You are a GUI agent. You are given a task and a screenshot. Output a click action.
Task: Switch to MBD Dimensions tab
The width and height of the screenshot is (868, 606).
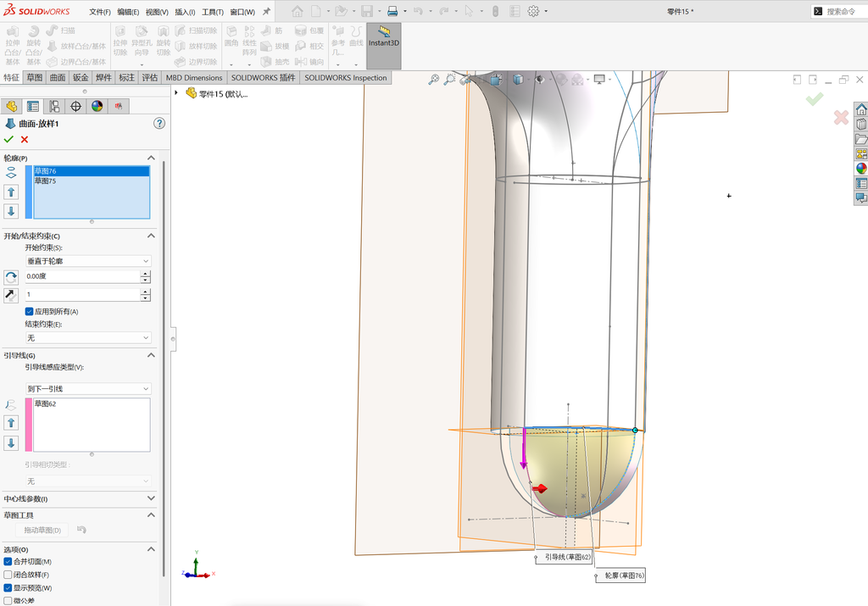coord(194,77)
